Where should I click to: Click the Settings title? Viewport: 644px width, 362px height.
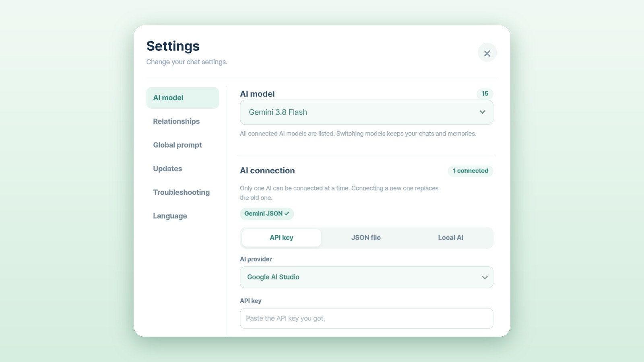click(173, 46)
